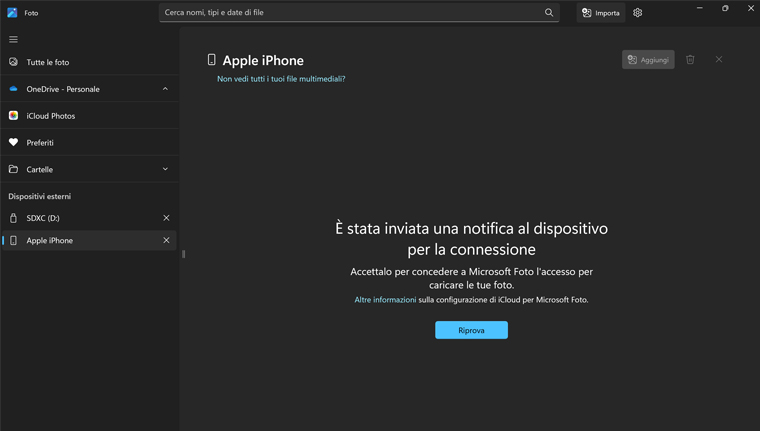Image resolution: width=760 pixels, height=431 pixels.
Task: Click the search magnifier icon
Action: pyautogui.click(x=549, y=13)
